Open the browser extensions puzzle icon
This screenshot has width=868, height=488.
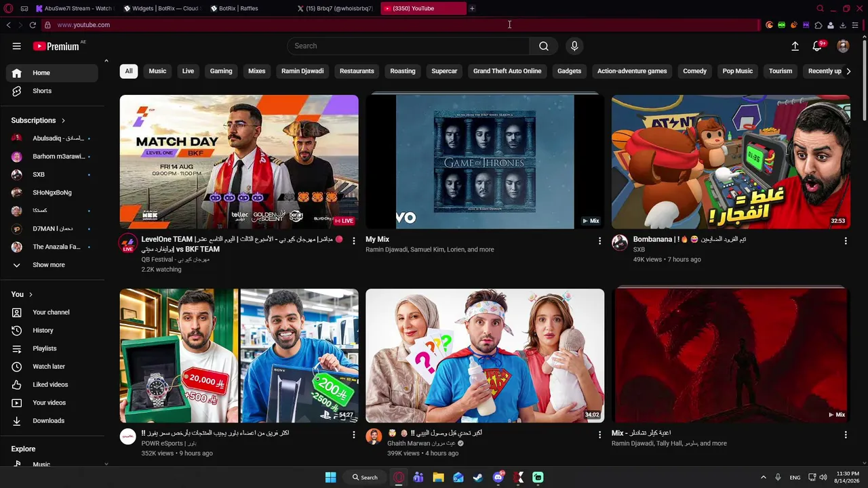(818, 25)
